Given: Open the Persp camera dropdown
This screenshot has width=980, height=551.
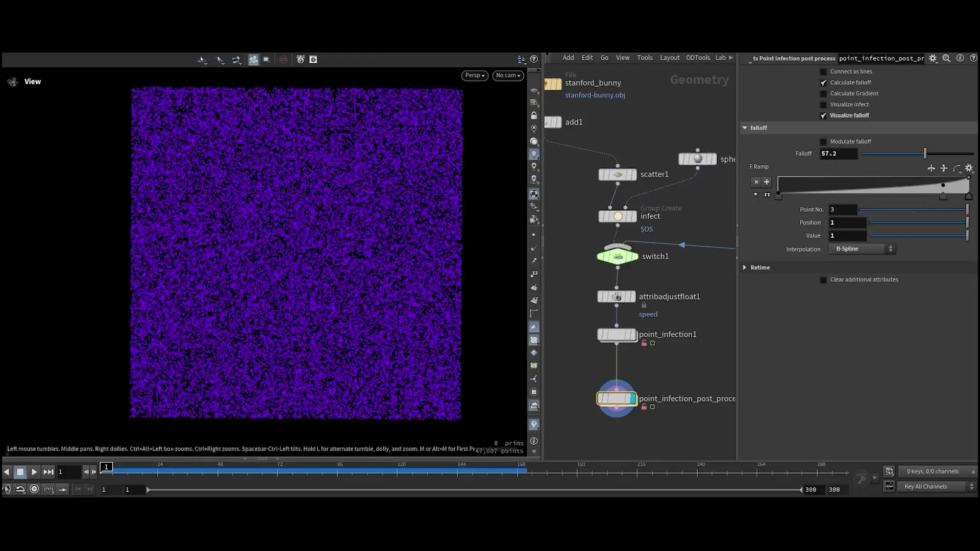Looking at the screenshot, I should pos(474,76).
